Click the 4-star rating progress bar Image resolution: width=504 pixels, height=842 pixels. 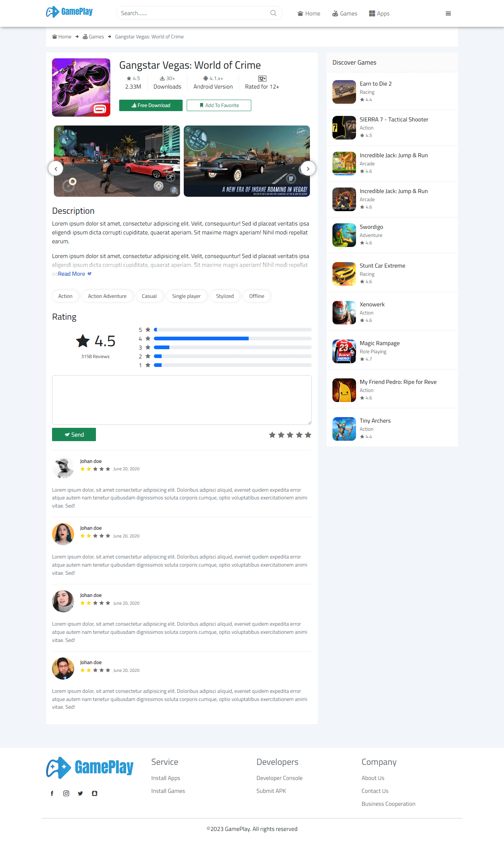pyautogui.click(x=232, y=338)
